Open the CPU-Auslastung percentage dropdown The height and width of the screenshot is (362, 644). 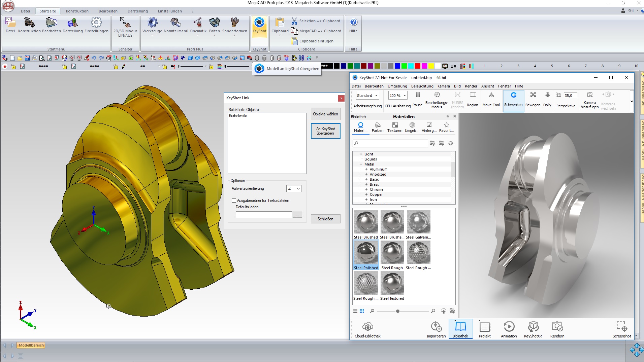tap(398, 96)
